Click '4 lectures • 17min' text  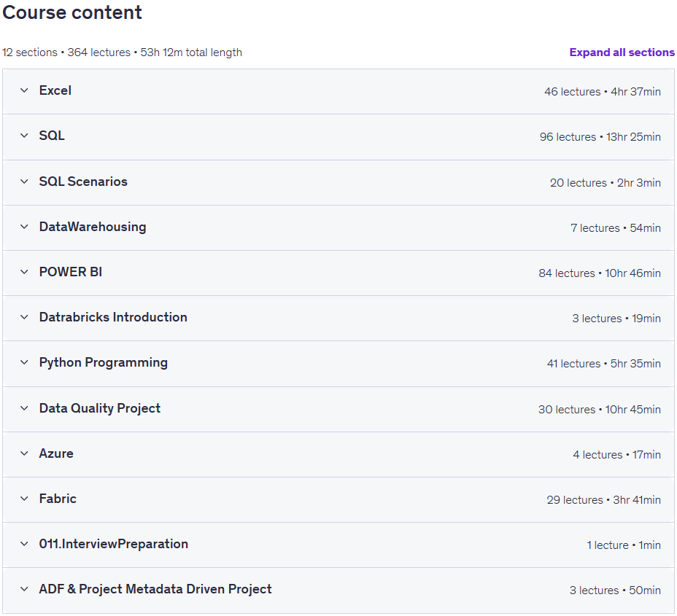pos(616,455)
